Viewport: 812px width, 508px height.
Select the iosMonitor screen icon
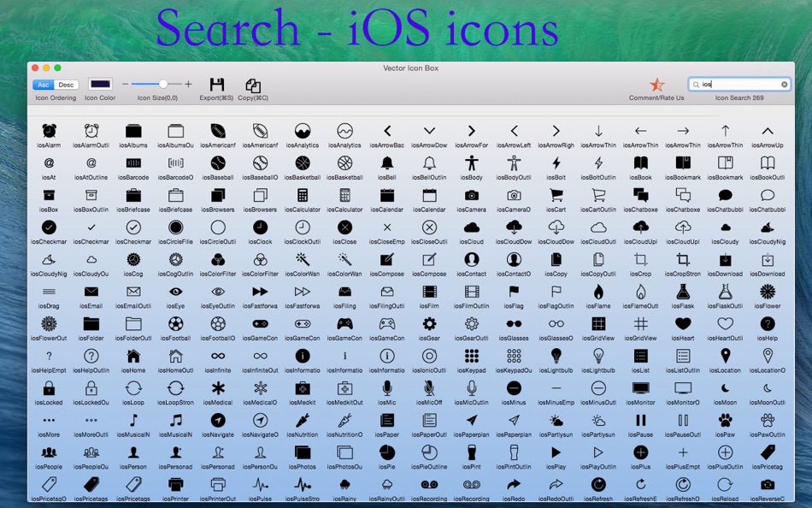pos(640,387)
